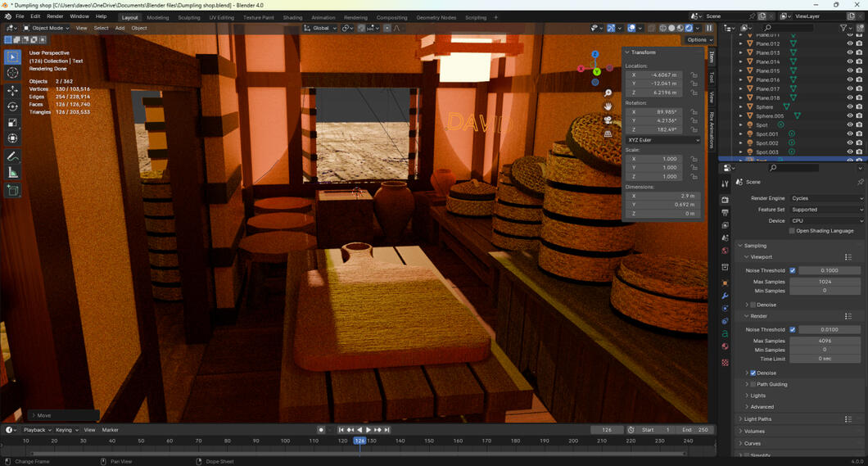Hide Sphere.005 with its eye icon

850,115
